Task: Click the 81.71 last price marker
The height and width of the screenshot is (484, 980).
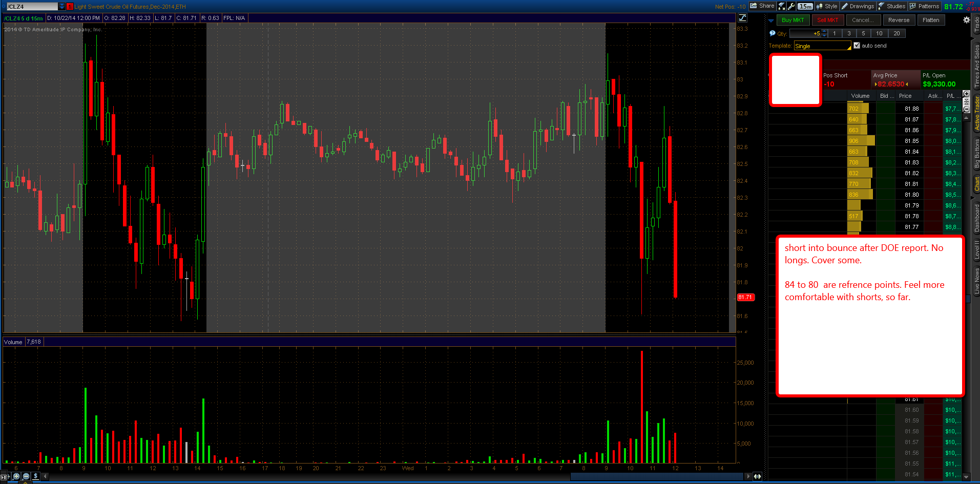Action: (745, 297)
